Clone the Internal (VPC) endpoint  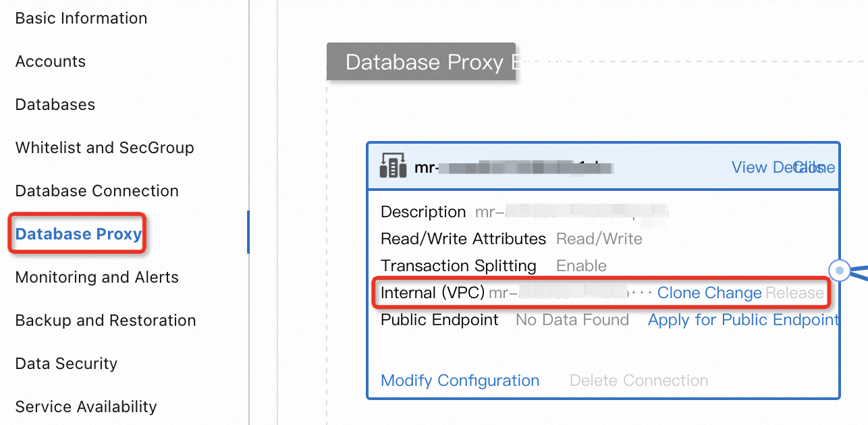click(678, 293)
